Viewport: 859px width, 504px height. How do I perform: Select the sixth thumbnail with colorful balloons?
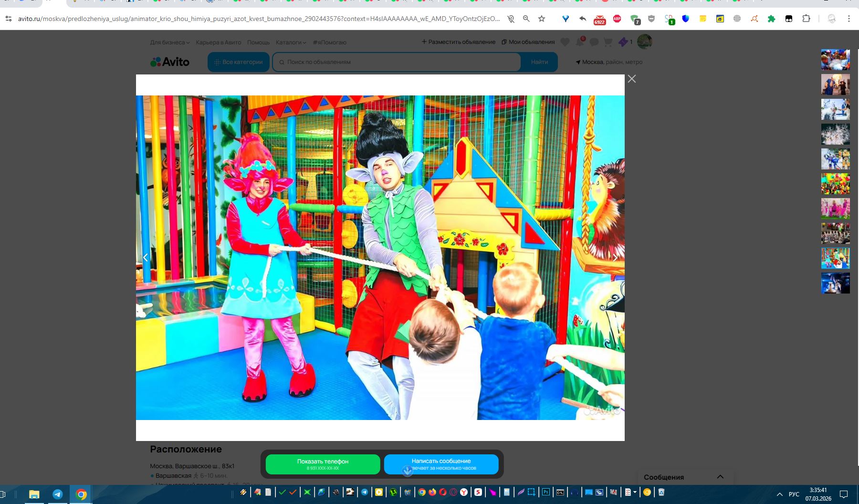pyautogui.click(x=836, y=184)
